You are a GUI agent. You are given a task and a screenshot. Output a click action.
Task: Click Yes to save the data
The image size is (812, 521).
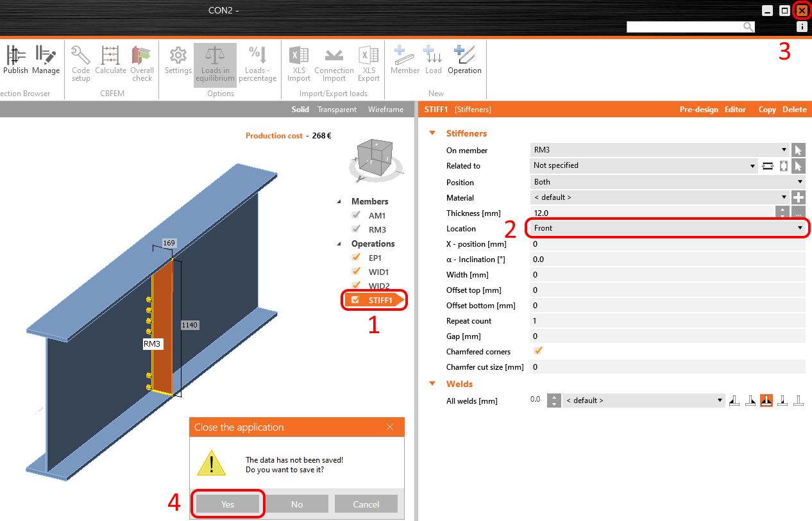(x=228, y=504)
